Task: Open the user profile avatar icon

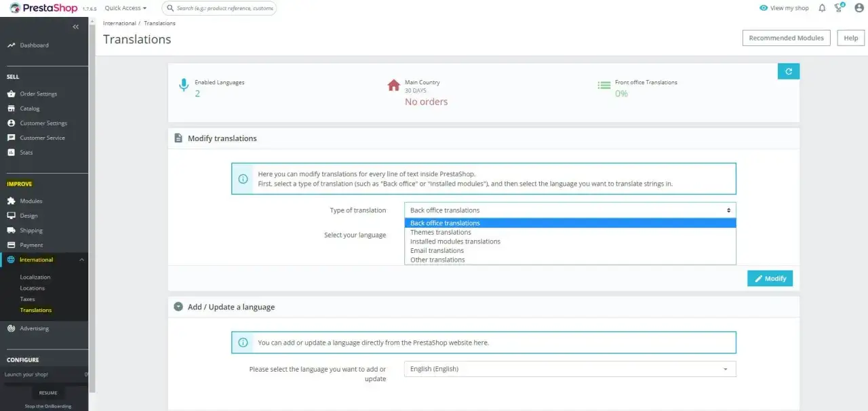Action: (859, 8)
